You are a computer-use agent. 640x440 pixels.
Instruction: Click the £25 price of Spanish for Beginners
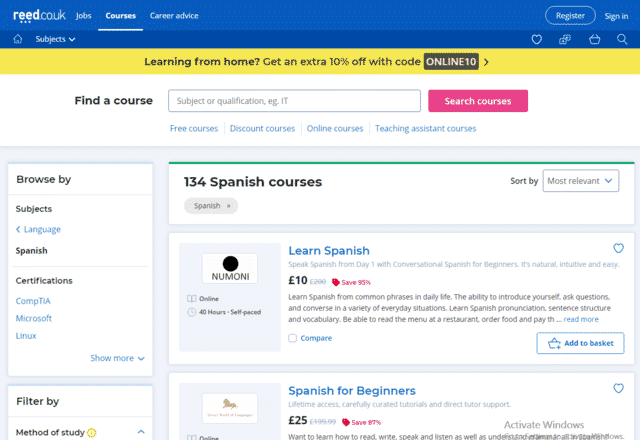pyautogui.click(x=298, y=420)
